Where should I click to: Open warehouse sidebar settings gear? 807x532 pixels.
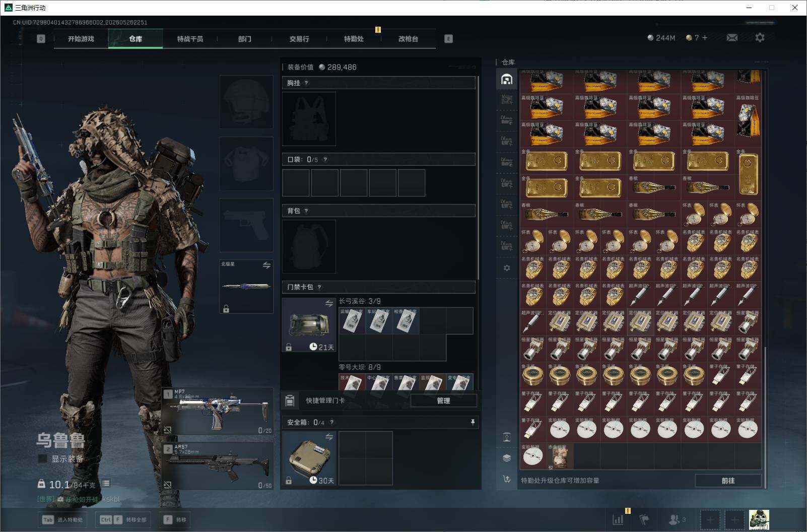(507, 268)
